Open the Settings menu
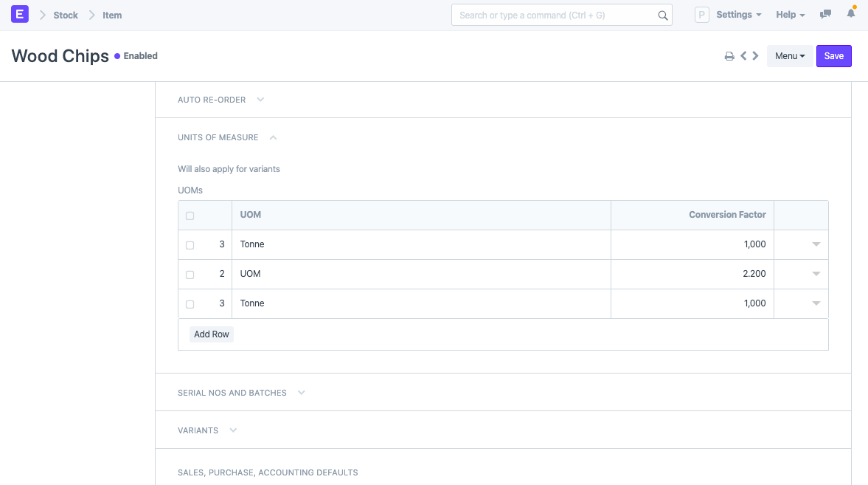Screen dimensions: 868x485 739,15
